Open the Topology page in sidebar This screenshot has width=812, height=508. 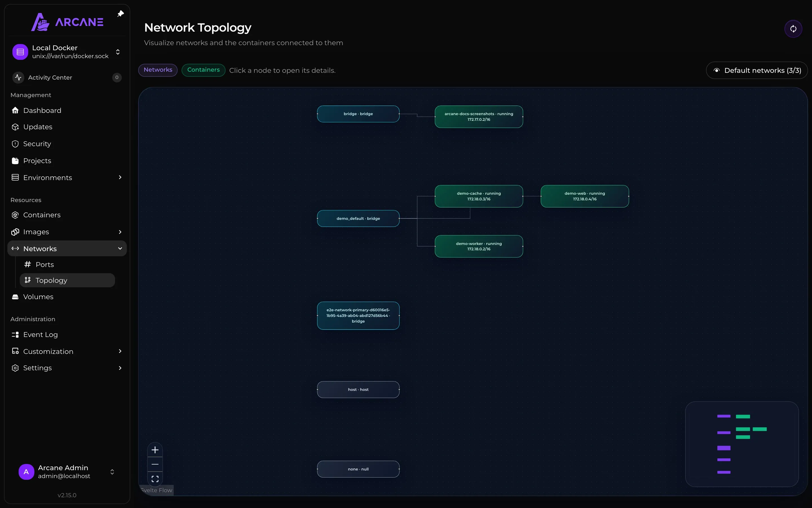(x=67, y=280)
